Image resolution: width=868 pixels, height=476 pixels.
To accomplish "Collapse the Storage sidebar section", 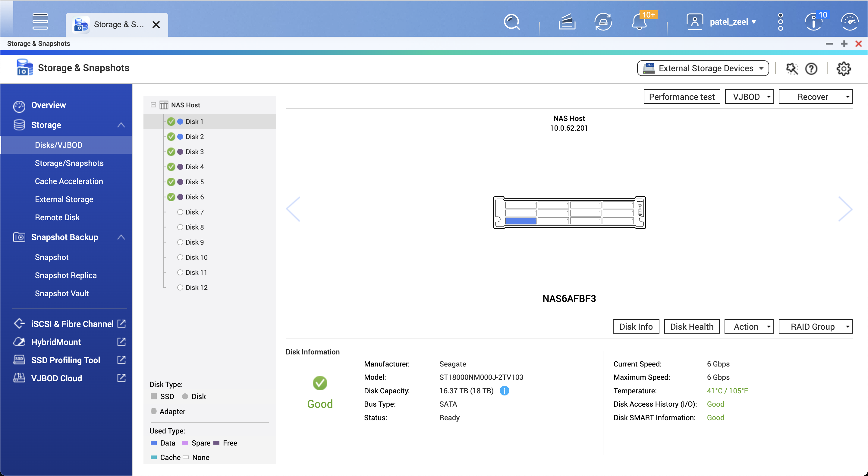I will (121, 125).
